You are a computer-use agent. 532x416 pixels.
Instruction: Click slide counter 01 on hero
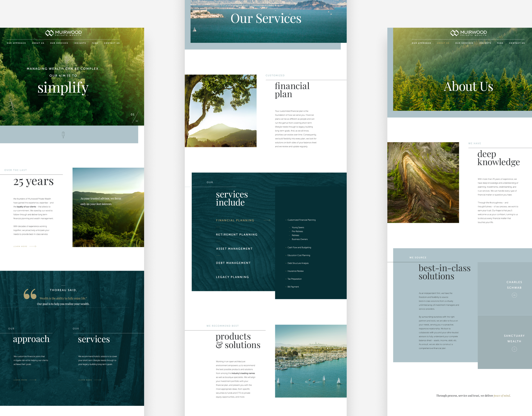tap(133, 114)
